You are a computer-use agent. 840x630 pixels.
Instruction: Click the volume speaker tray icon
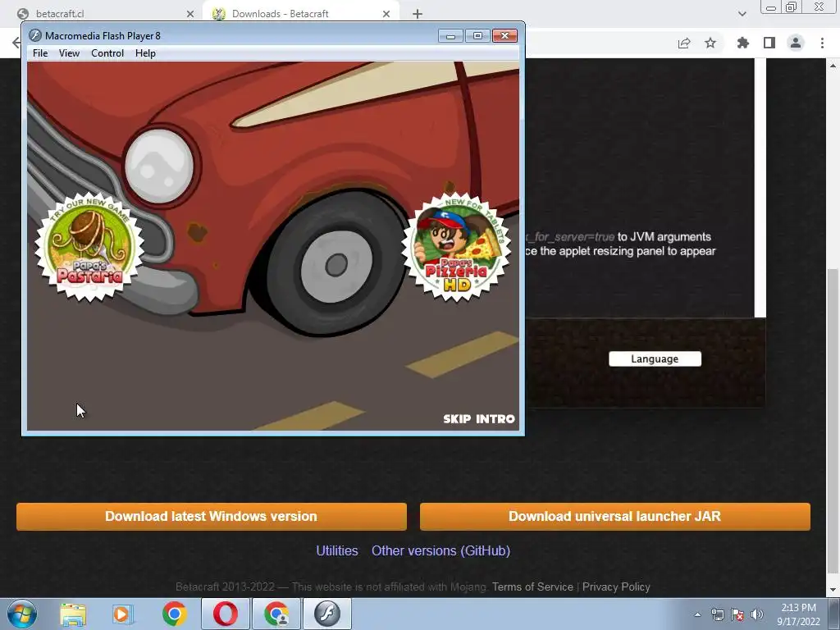click(x=757, y=614)
